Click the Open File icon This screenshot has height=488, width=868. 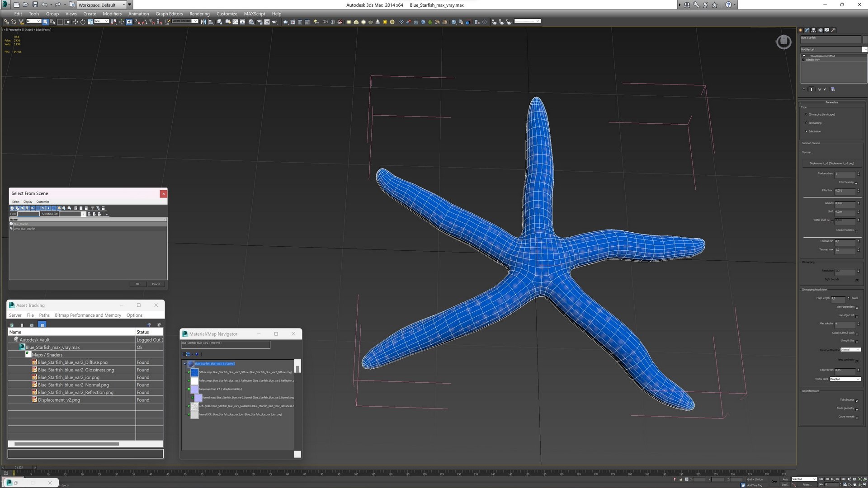25,5
